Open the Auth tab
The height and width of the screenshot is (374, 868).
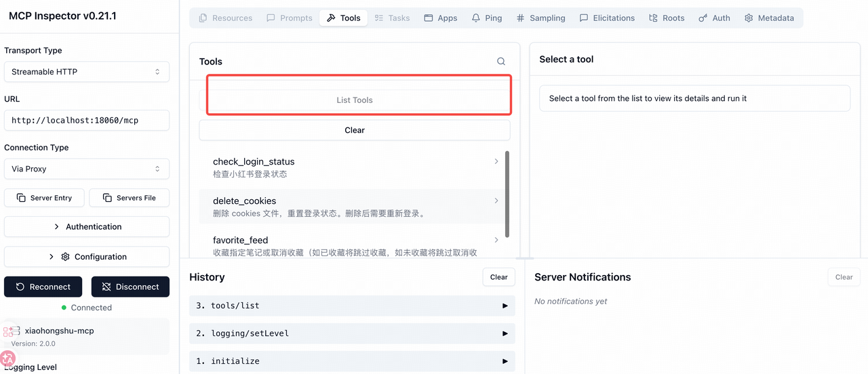point(714,18)
